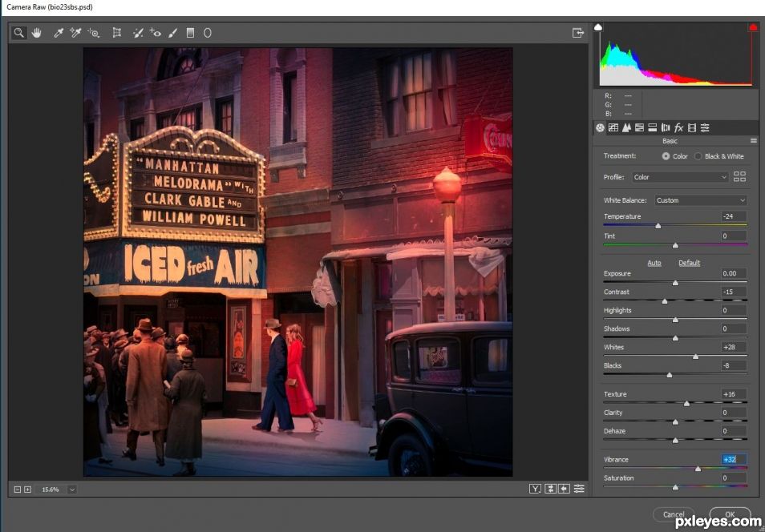Adjust the Saturation slider handle
The width and height of the screenshot is (765, 532).
tap(675, 488)
